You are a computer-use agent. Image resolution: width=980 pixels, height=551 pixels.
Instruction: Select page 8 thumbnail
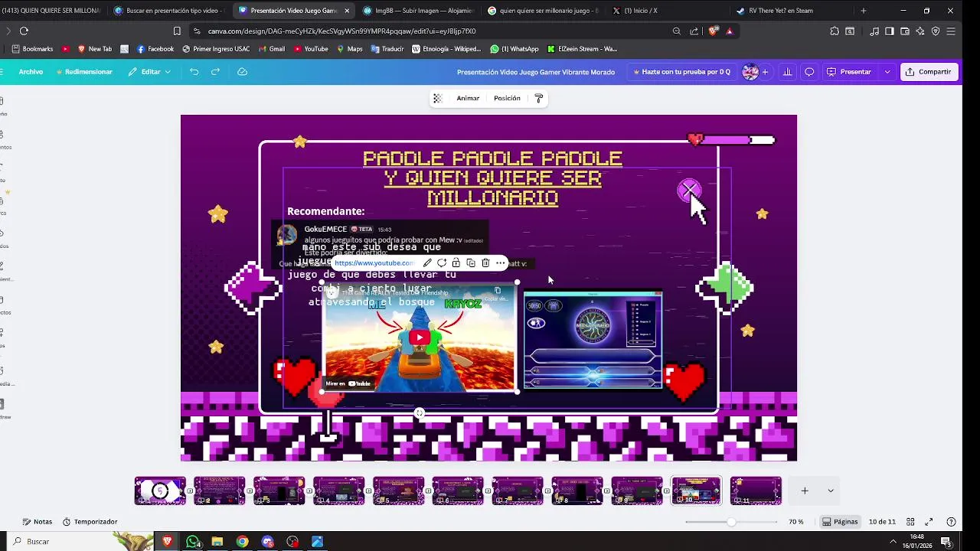577,491
